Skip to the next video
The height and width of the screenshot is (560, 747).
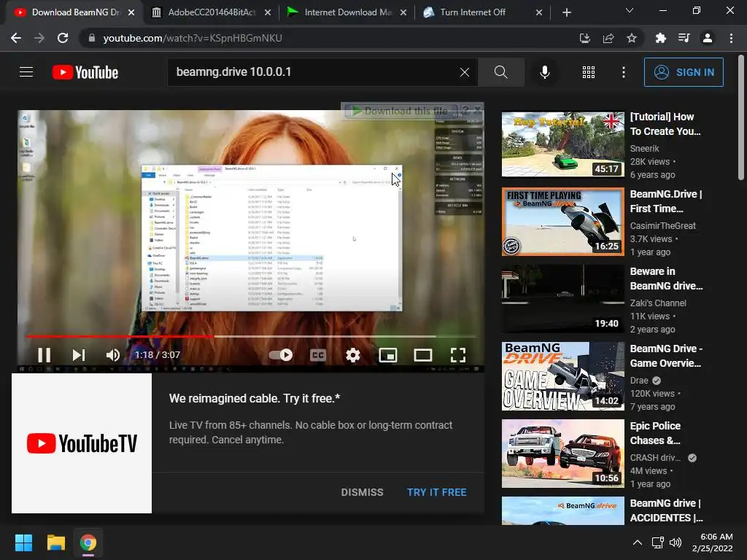[79, 355]
